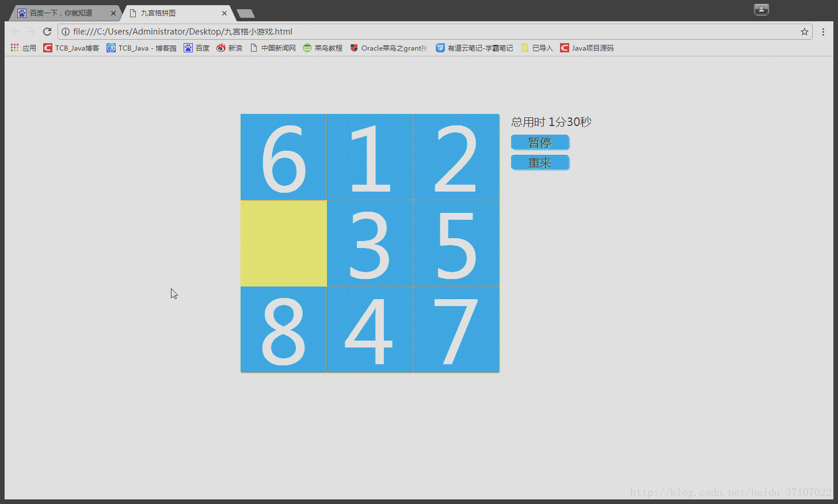
Task: Open the 中国新闻网 bookmark
Action: pyautogui.click(x=273, y=48)
